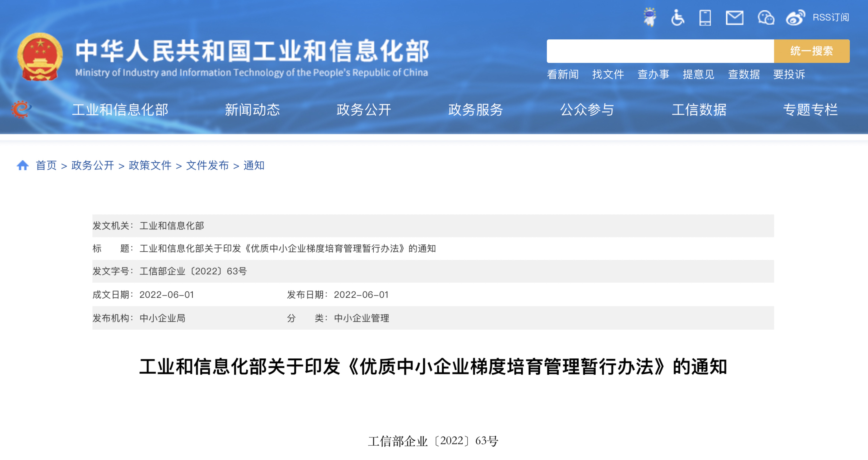Screen dimensions: 868x460
Task: Open 新闻动态 navigation menu
Action: (252, 110)
